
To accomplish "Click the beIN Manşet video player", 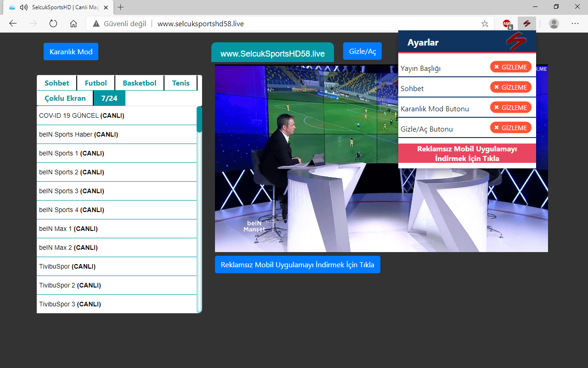I will [381, 159].
